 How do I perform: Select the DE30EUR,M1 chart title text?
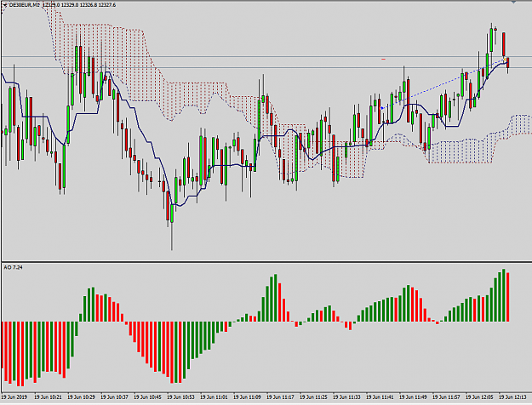point(24,5)
